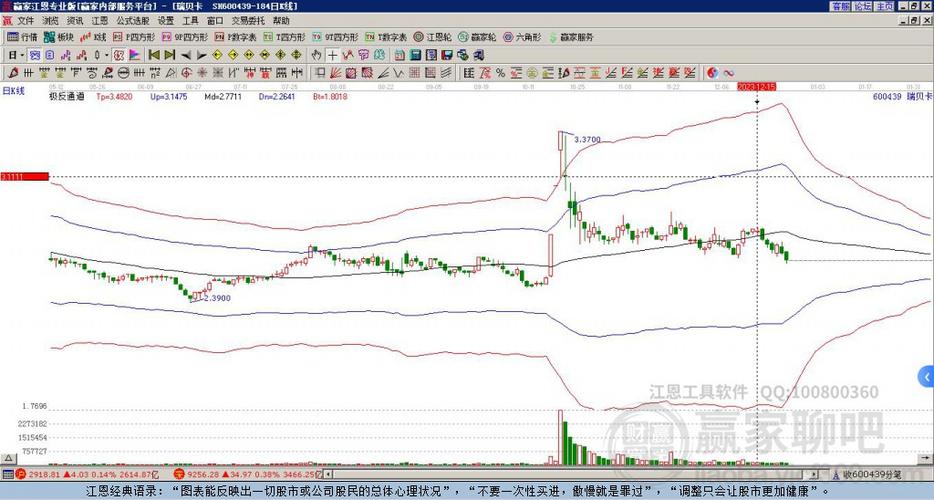934x500 pixels.
Task: Select the triangle drawing tool
Action: 170,73
